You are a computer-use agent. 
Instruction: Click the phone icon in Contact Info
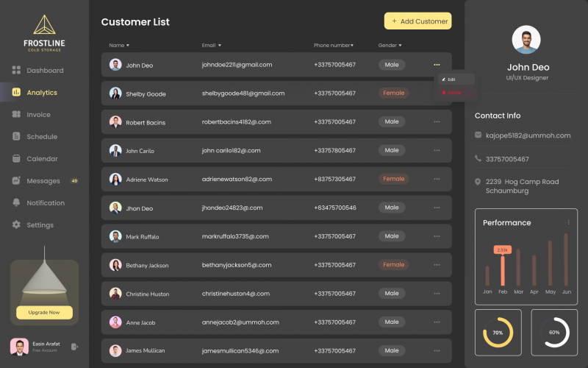[x=478, y=158]
